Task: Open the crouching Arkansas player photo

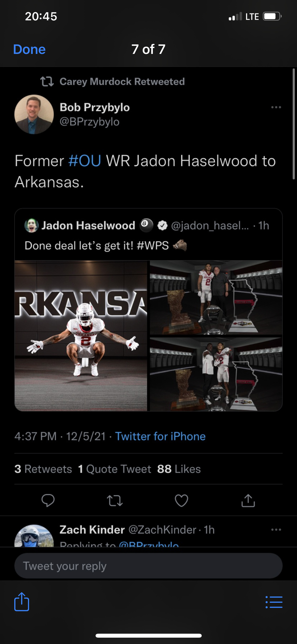Action: point(81,336)
